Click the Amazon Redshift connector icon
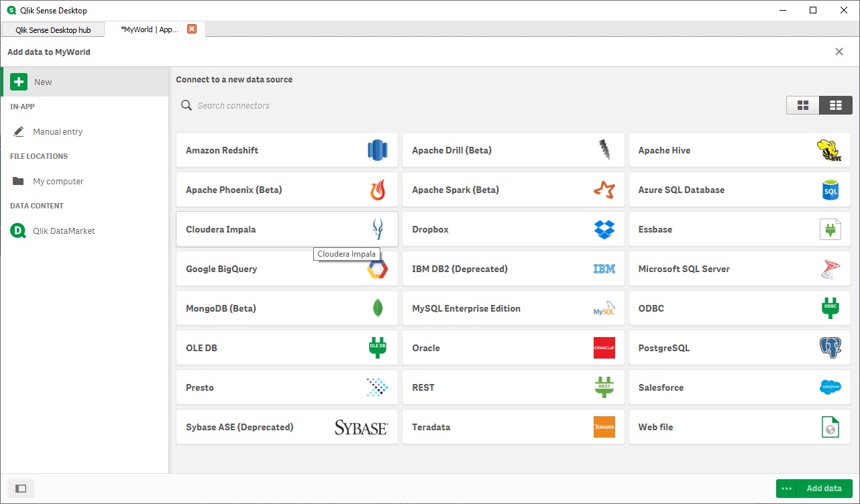This screenshot has width=860, height=504. pyautogui.click(x=378, y=150)
